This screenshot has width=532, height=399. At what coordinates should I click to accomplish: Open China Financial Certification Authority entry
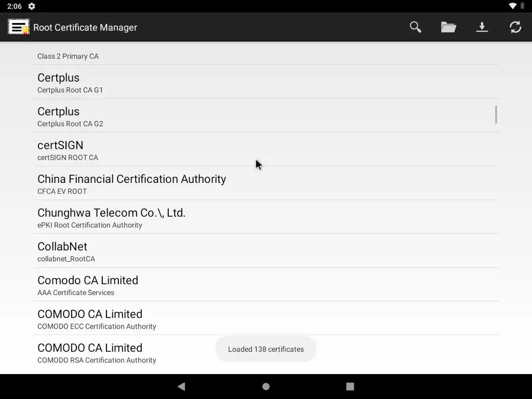(266, 183)
